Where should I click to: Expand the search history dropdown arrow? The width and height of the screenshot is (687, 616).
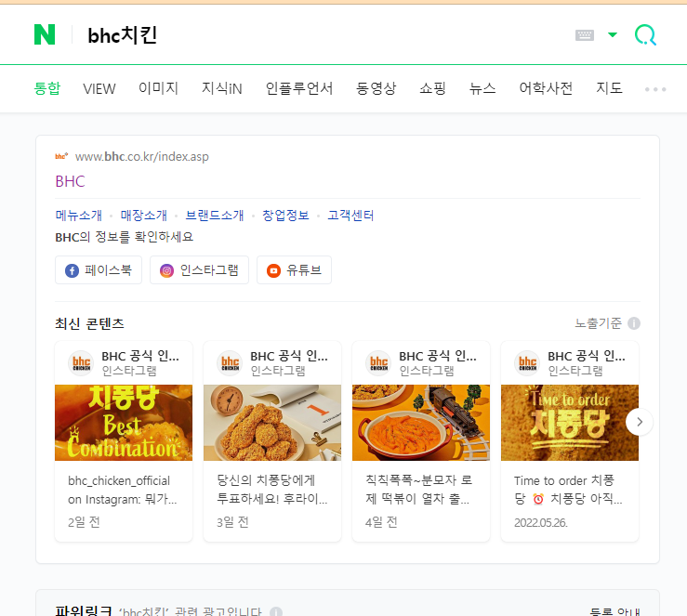pyautogui.click(x=613, y=34)
